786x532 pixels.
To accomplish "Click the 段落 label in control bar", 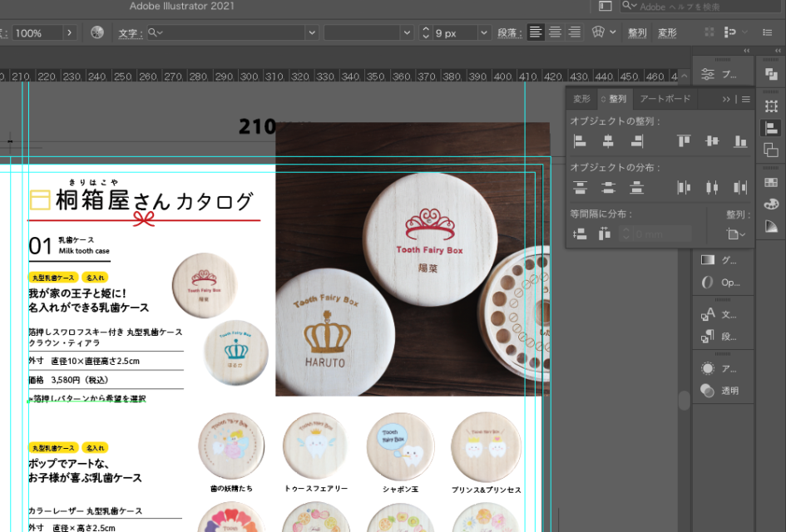I will (509, 33).
